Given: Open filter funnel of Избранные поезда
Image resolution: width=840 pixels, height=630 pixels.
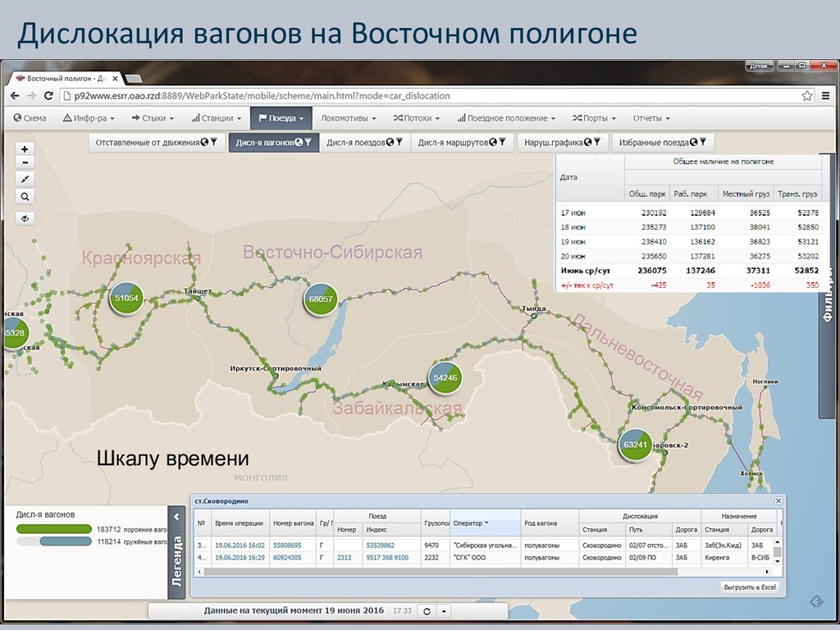Looking at the screenshot, I should (x=703, y=143).
